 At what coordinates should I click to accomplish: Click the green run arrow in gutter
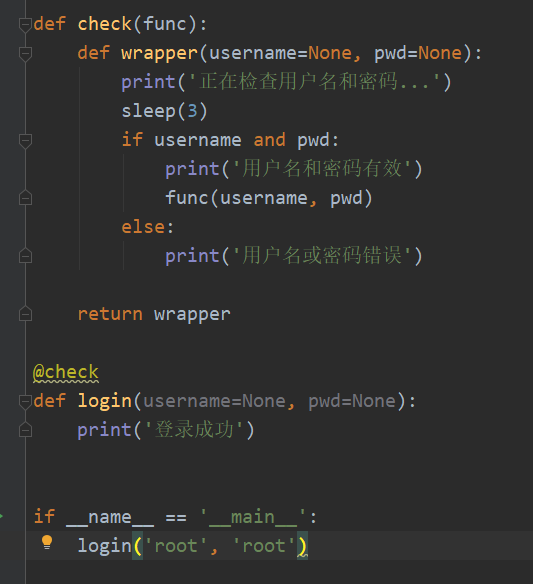coord(1,516)
